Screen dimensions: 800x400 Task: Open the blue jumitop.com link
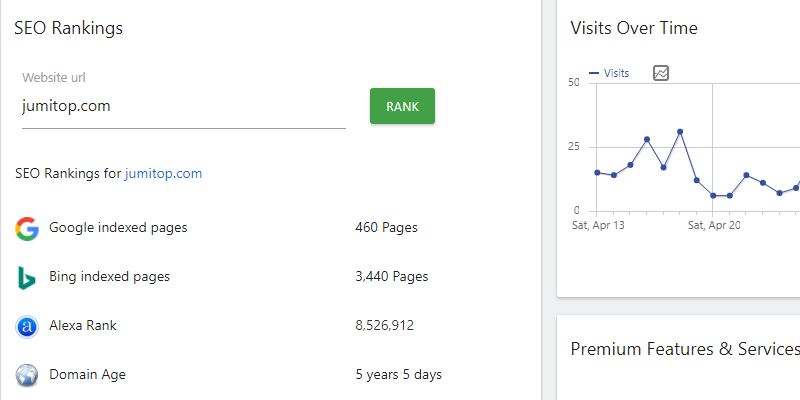(163, 174)
